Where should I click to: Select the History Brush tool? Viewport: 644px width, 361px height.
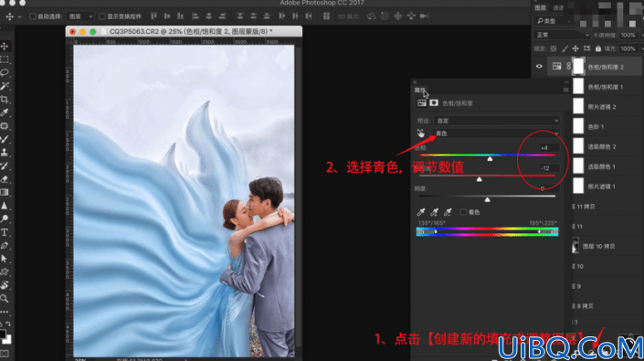click(x=5, y=166)
